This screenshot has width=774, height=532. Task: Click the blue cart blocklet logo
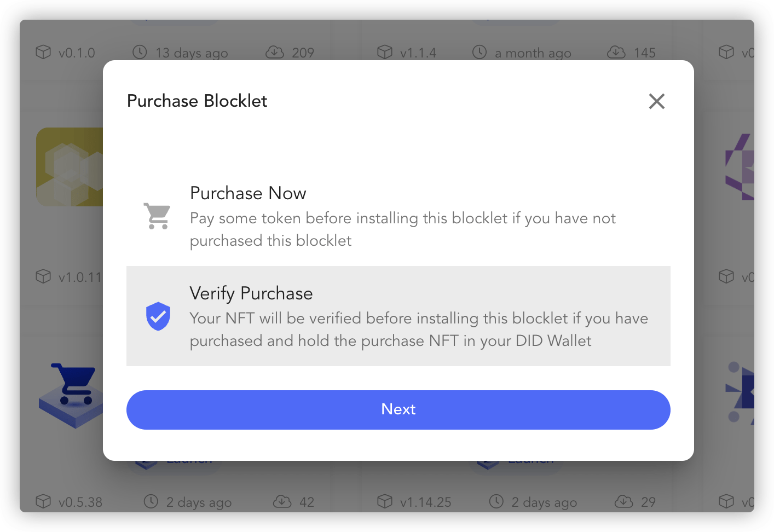[x=71, y=395]
